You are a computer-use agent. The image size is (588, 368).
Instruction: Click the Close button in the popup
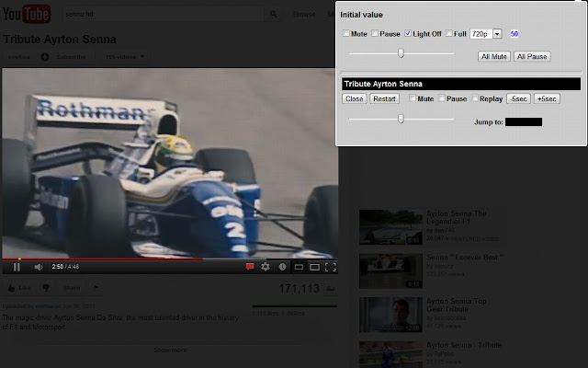pyautogui.click(x=354, y=98)
